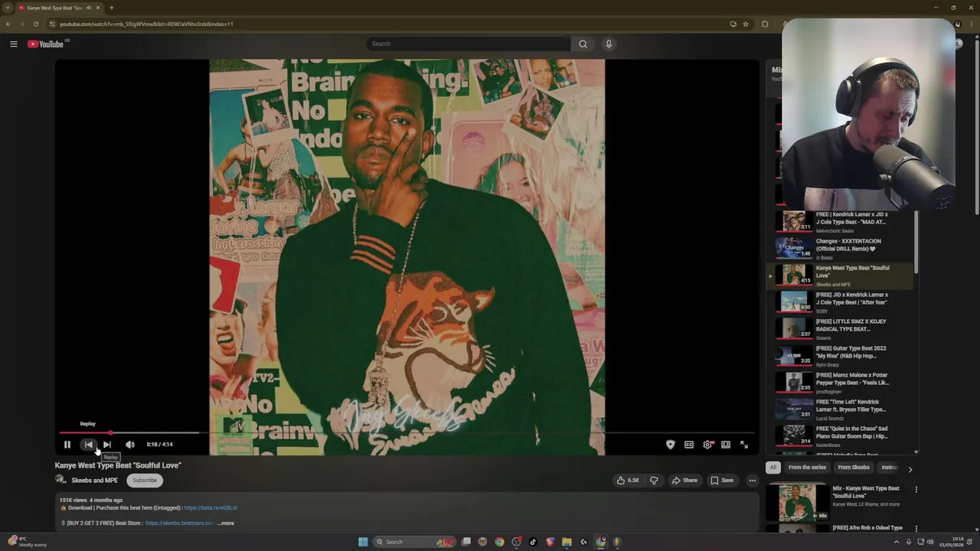Click the browser address bar URL
Image resolution: width=980 pixels, height=551 pixels.
click(146, 24)
